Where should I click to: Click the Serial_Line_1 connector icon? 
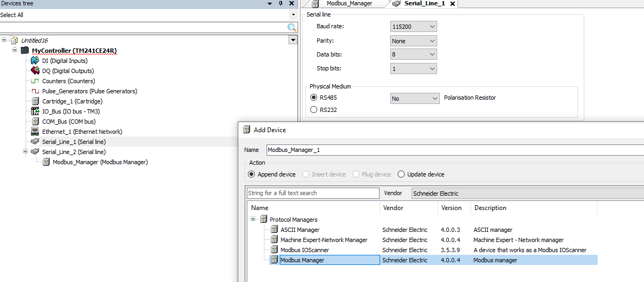(x=35, y=142)
